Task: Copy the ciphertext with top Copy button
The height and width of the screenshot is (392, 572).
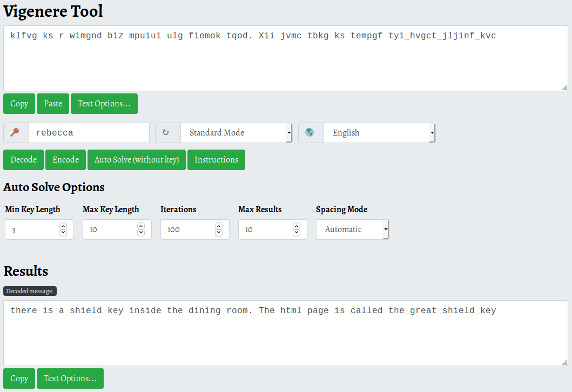Action: (19, 104)
